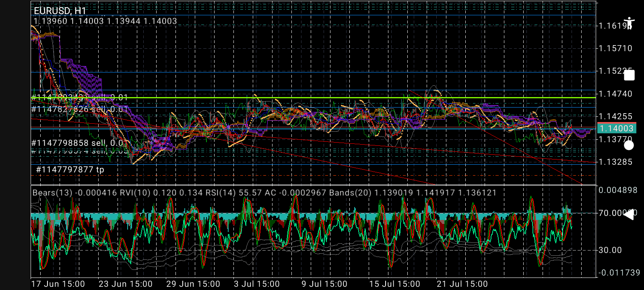Tap the 1.13770 price axis label

point(615,139)
